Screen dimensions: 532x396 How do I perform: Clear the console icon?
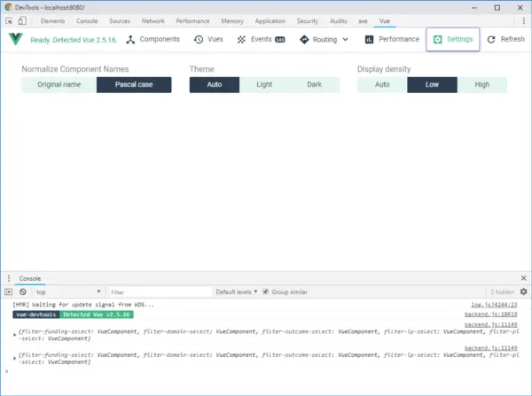click(x=23, y=292)
